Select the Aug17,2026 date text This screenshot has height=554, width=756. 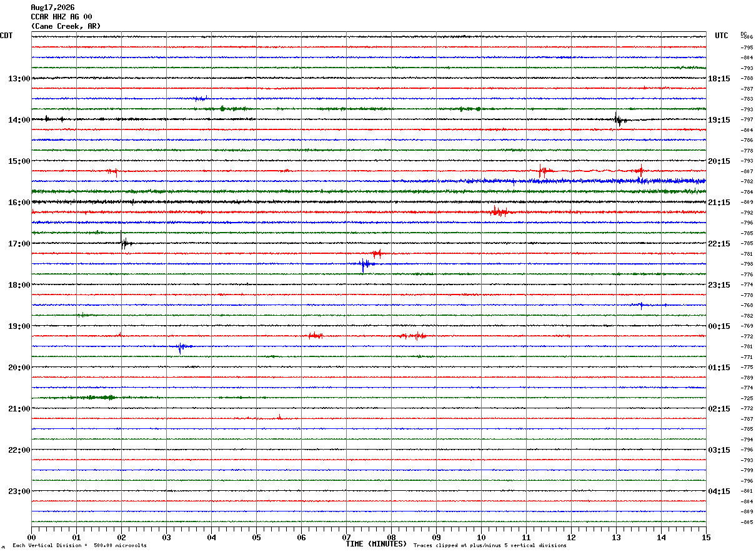pyautogui.click(x=52, y=8)
